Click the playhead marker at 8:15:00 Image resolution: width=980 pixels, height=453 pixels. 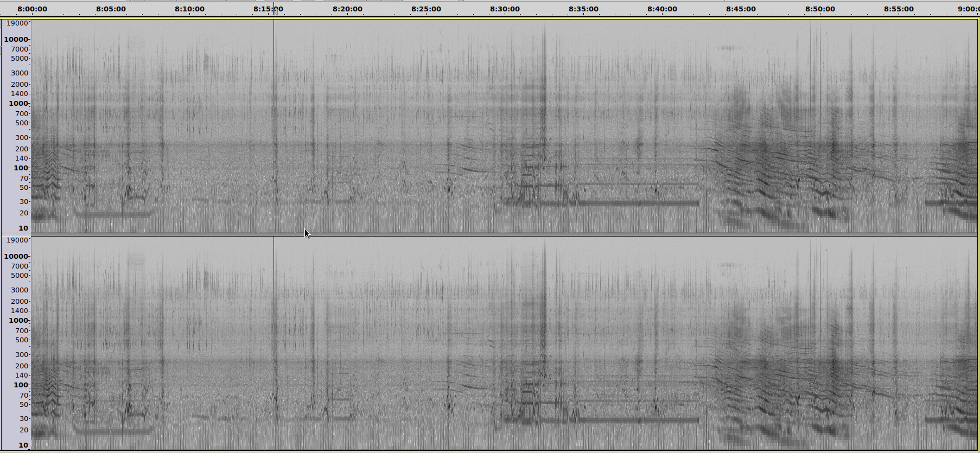coord(275,10)
